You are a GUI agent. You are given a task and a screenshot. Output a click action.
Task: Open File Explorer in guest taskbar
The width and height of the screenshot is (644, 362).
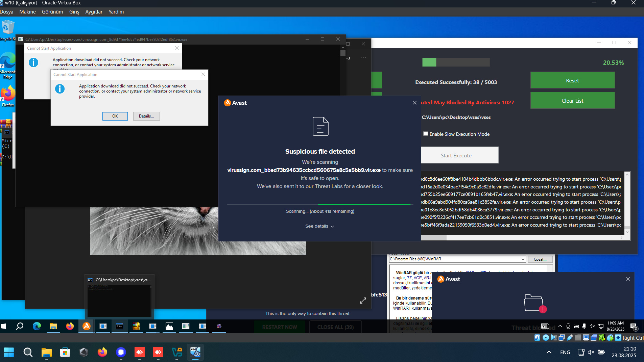(53, 326)
